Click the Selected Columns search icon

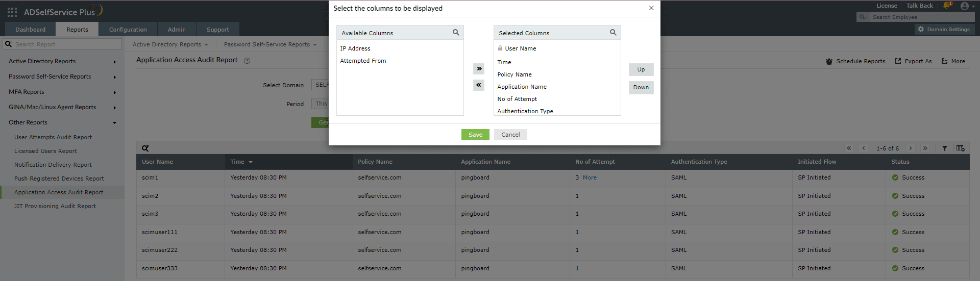click(x=613, y=33)
